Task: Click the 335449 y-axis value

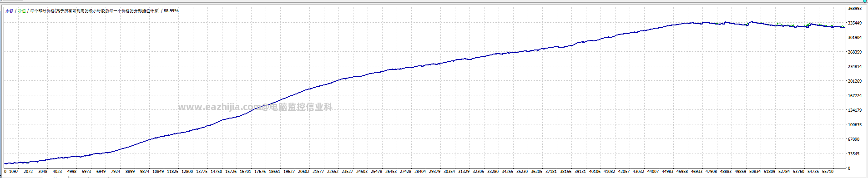Action: click(855, 23)
